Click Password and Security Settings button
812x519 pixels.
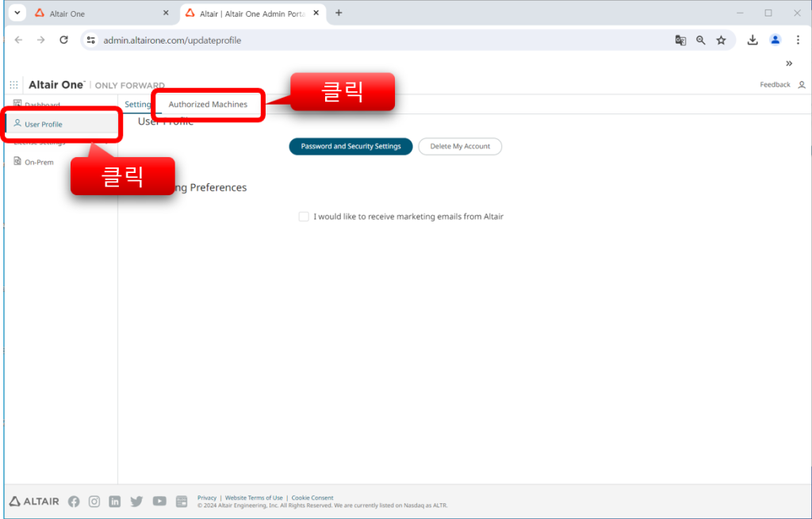tap(350, 146)
